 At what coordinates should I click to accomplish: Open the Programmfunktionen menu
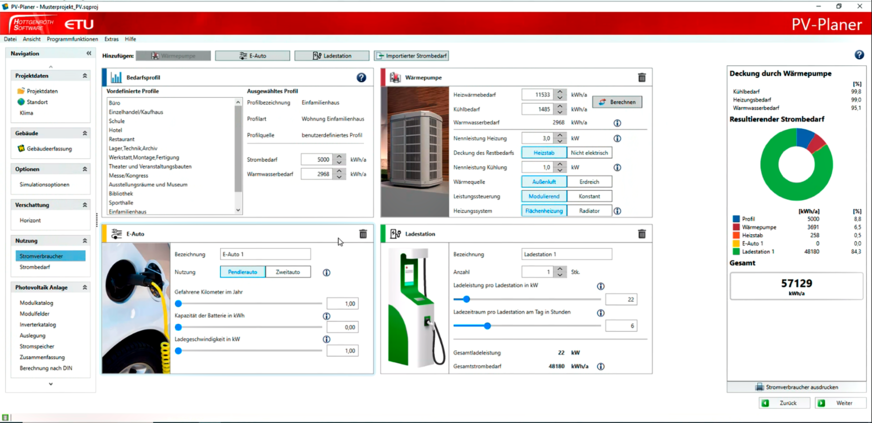point(72,39)
